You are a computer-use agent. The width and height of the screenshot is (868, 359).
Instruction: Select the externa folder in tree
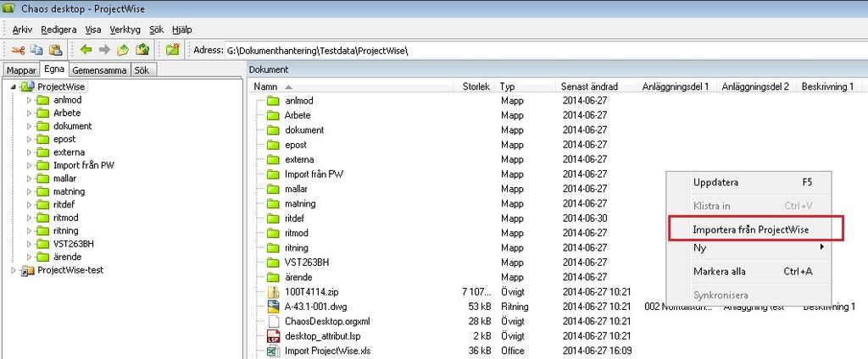(x=70, y=152)
